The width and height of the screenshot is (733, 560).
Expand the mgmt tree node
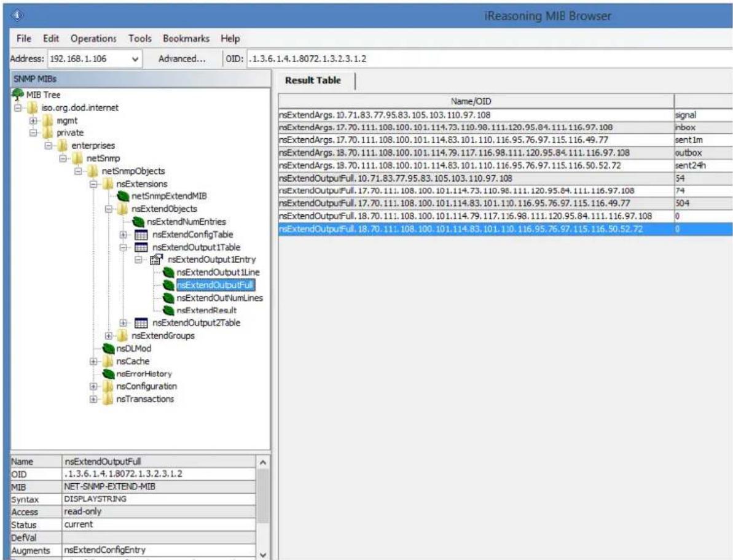coord(33,120)
